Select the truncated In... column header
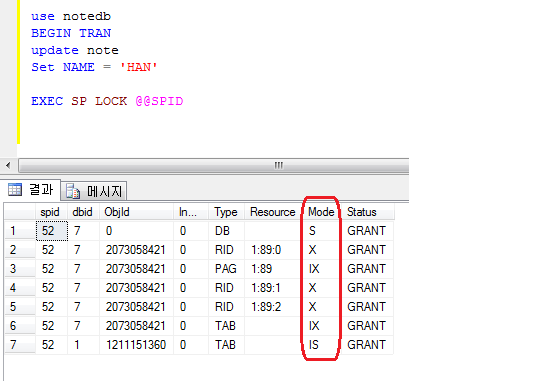 click(x=191, y=212)
